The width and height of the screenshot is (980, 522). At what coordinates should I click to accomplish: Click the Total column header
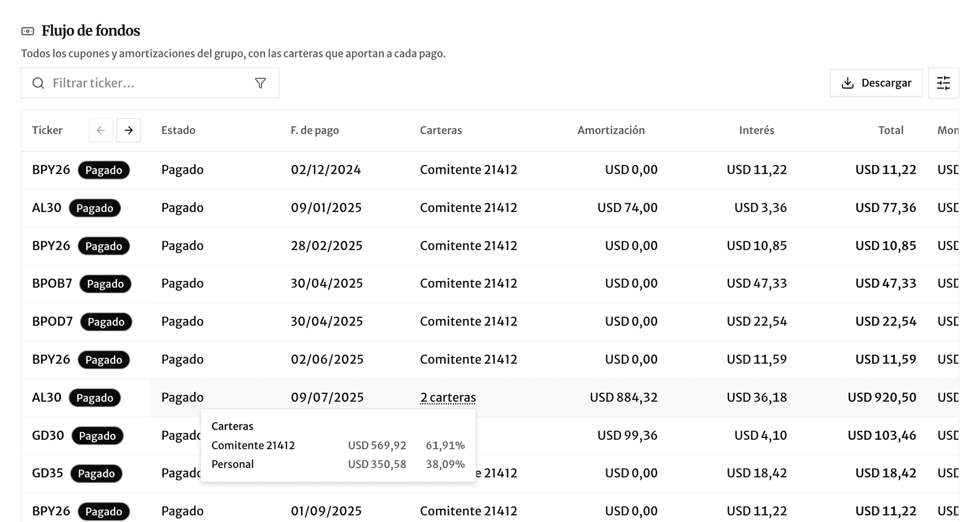coord(891,130)
